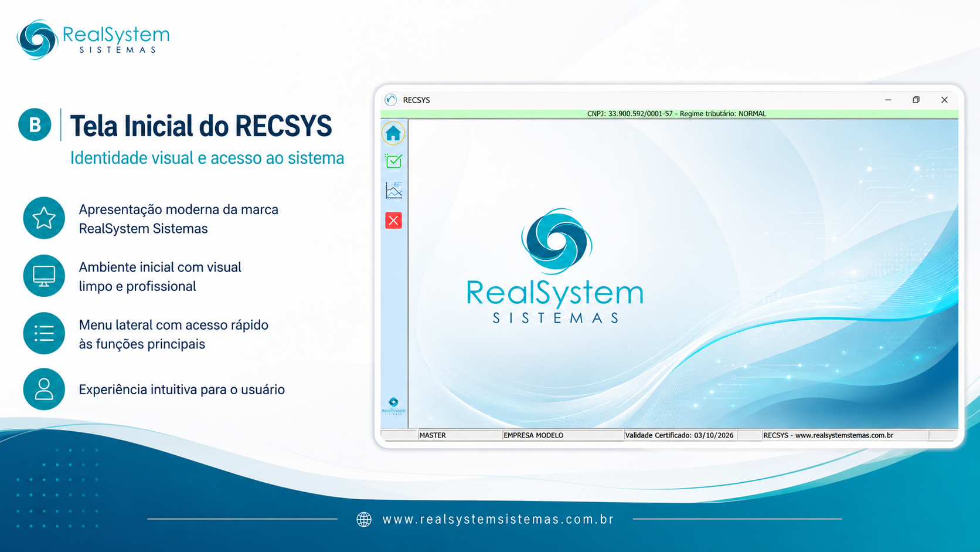Click text 'Apresentação moderna da marca'

tap(179, 209)
